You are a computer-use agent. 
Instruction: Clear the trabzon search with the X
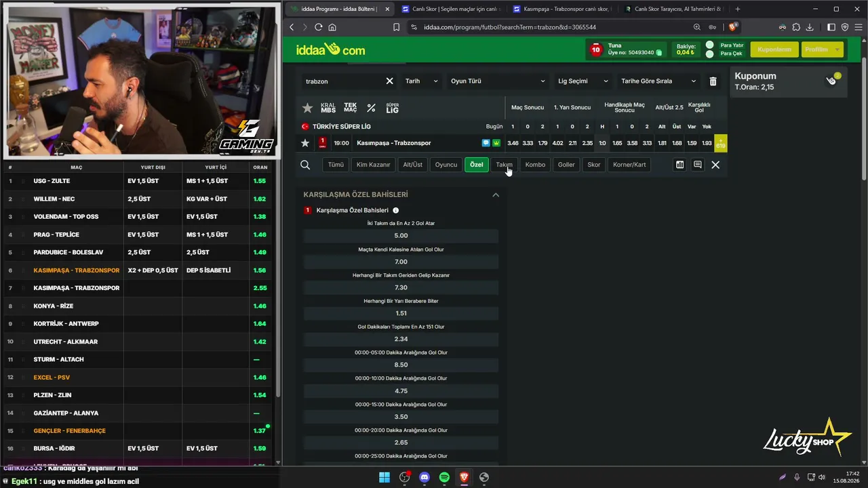(x=389, y=81)
